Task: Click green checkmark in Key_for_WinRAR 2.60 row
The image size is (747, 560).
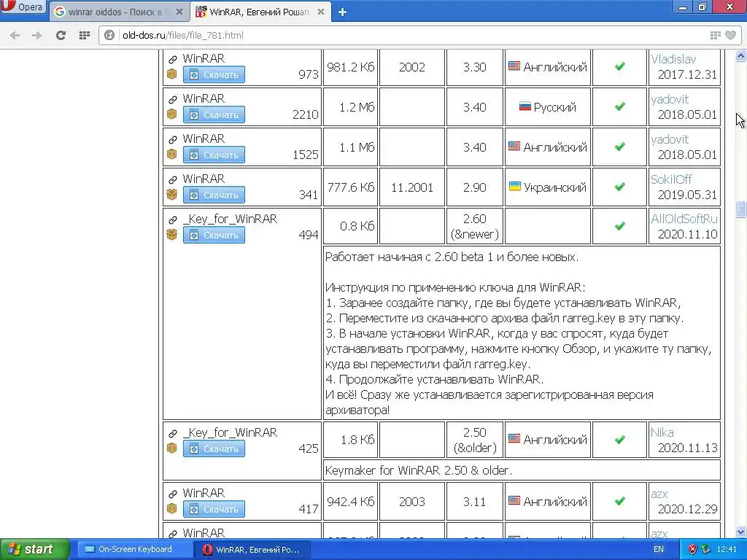Action: 620,226
